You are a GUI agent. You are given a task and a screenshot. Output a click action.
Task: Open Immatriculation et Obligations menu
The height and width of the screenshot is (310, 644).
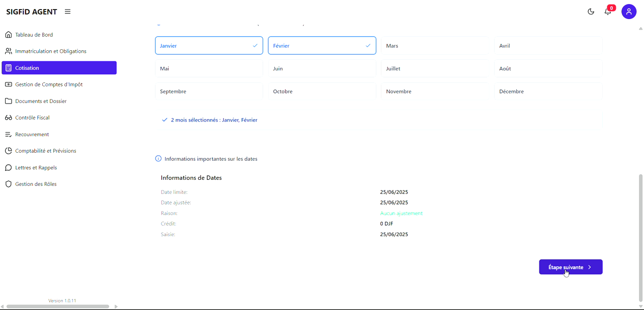(51, 51)
